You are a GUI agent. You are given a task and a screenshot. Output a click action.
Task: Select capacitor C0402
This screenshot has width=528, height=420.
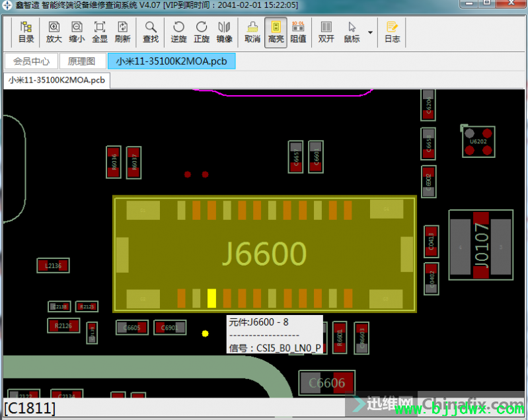(432, 279)
